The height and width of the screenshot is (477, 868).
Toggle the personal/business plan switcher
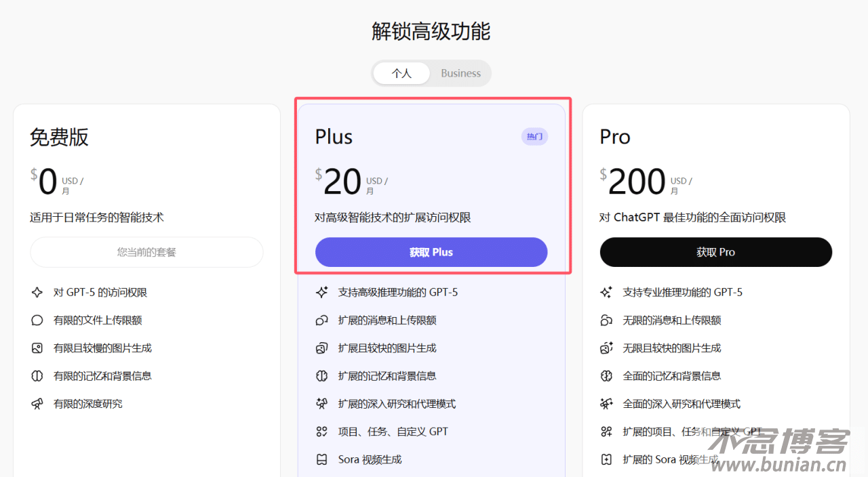pyautogui.click(x=431, y=73)
